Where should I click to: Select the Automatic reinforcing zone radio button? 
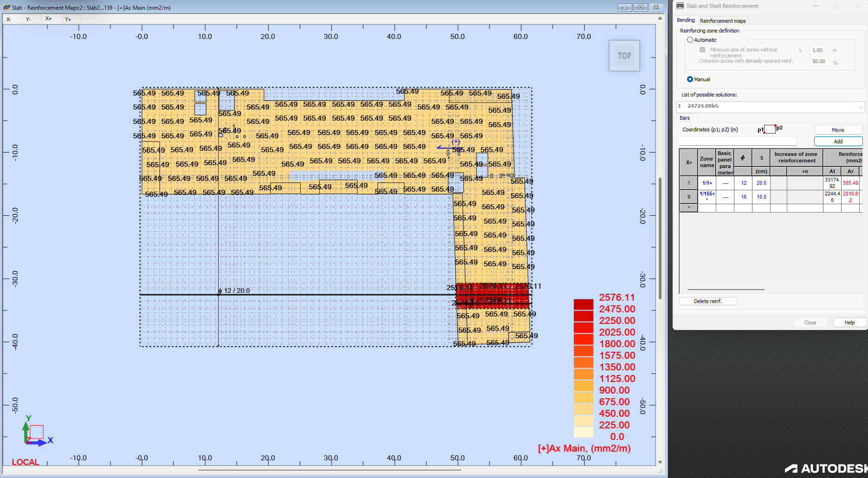[690, 39]
